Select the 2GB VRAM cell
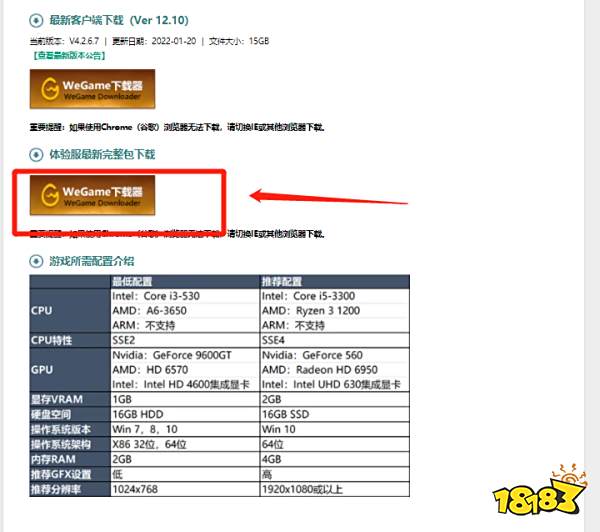Screen dimensions: 600x532 pyautogui.click(x=335, y=400)
